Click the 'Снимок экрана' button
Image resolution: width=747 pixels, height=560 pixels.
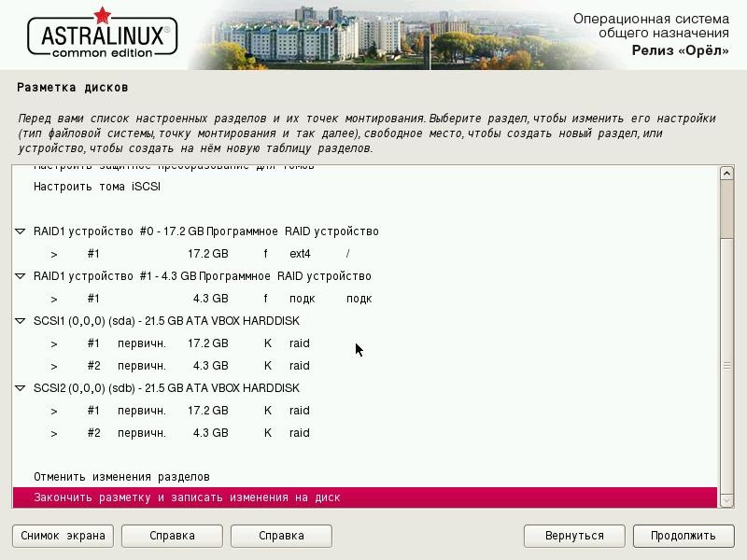click(x=63, y=536)
